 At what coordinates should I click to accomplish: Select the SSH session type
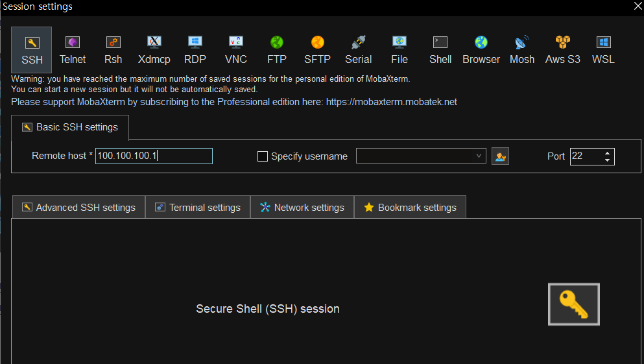(32, 50)
